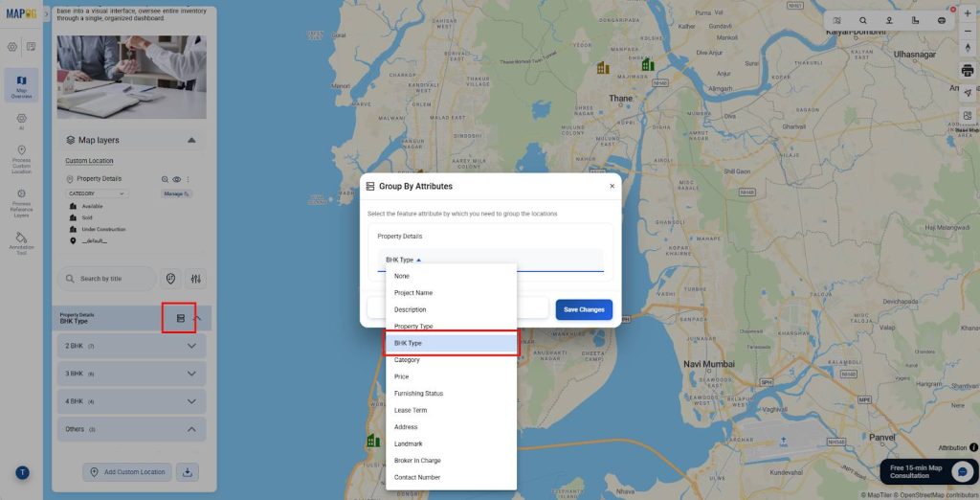Choose Broker In Charge option
Image resolution: width=980 pixels, height=500 pixels.
452,461
